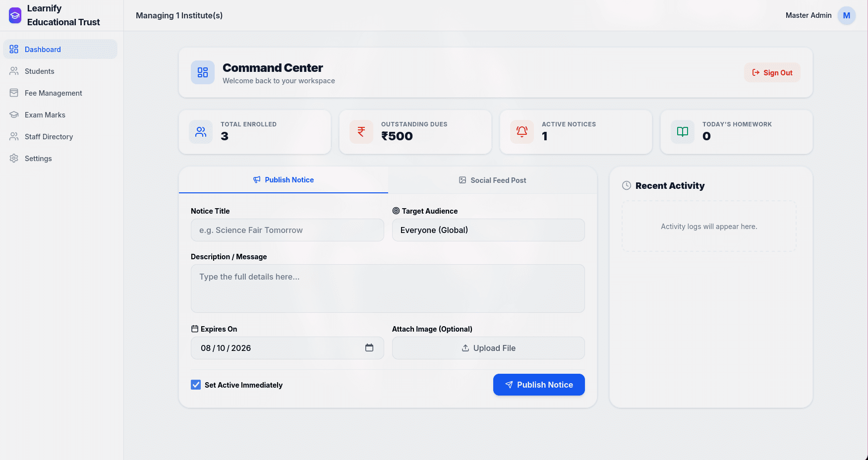
Task: Click the Total Enrolled users icon
Action: (201, 132)
